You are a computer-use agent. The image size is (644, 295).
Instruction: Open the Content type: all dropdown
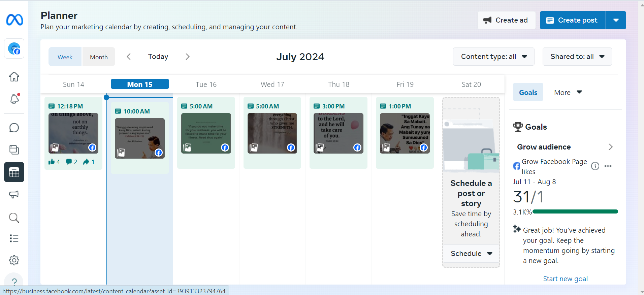(x=494, y=57)
